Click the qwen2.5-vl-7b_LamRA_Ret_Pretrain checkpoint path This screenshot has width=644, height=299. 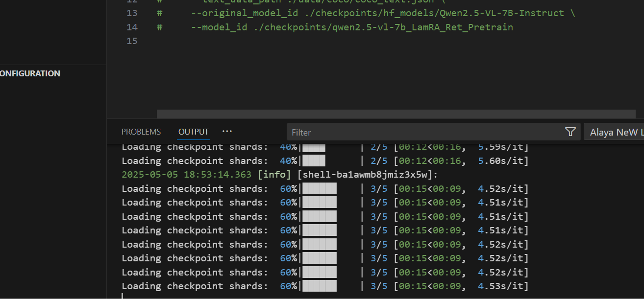point(383,27)
